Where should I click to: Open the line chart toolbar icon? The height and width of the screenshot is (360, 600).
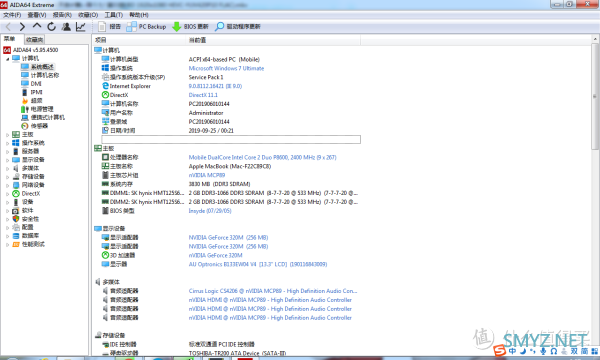pyautogui.click(x=81, y=27)
